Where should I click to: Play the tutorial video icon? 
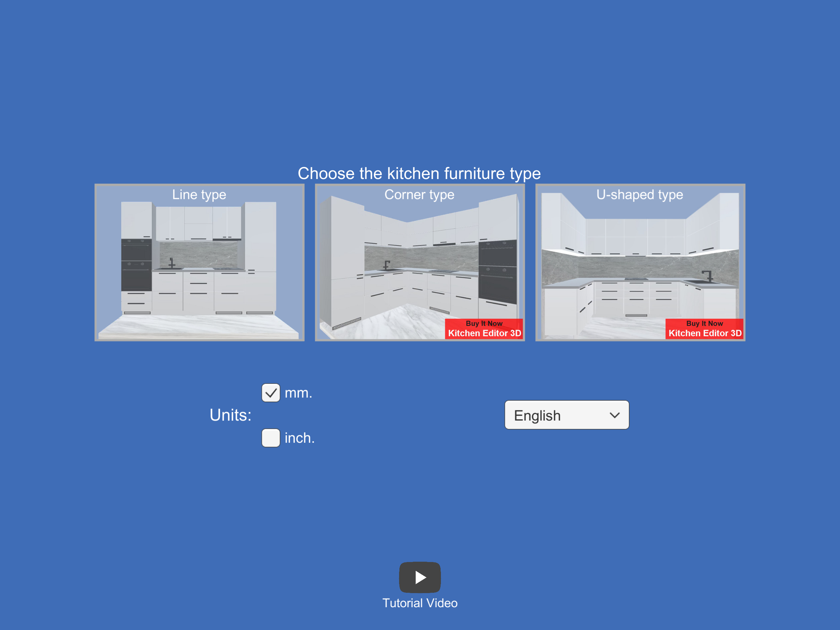coord(420,577)
